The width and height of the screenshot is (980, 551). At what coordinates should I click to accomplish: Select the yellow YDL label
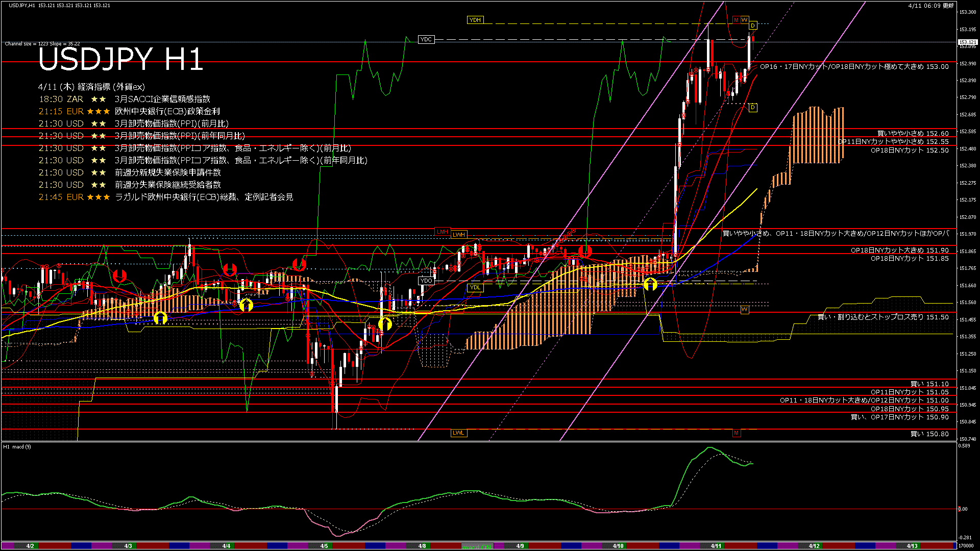(475, 287)
